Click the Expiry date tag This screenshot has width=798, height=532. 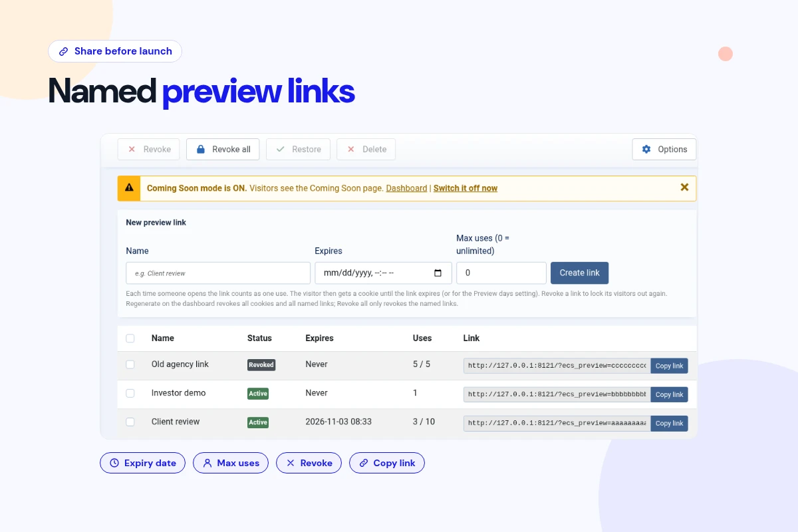[x=143, y=463]
